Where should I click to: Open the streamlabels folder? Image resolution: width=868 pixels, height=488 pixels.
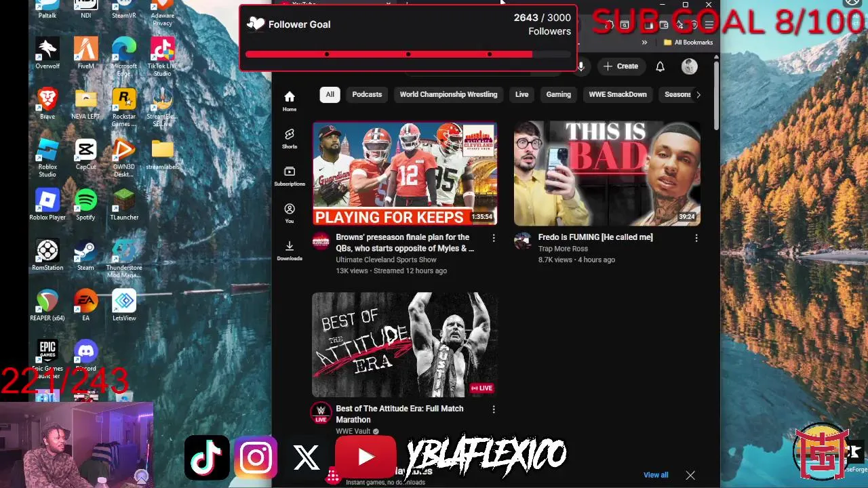pyautogui.click(x=162, y=154)
